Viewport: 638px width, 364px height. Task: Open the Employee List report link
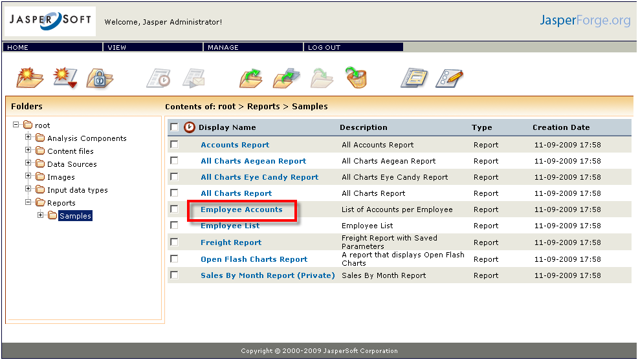230,226
